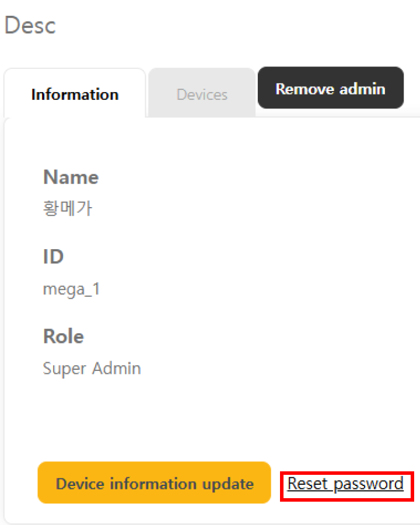
Task: Click the Name field label
Action: [71, 177]
